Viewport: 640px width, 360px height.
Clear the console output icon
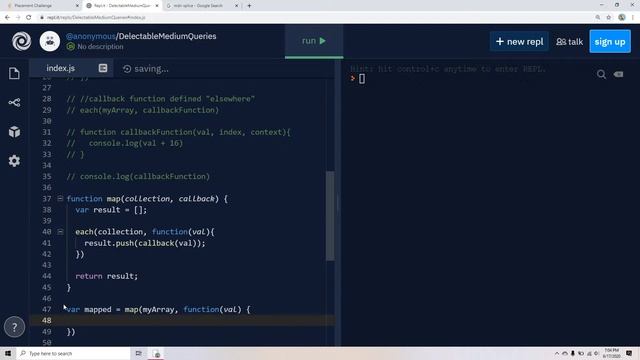coord(618,74)
